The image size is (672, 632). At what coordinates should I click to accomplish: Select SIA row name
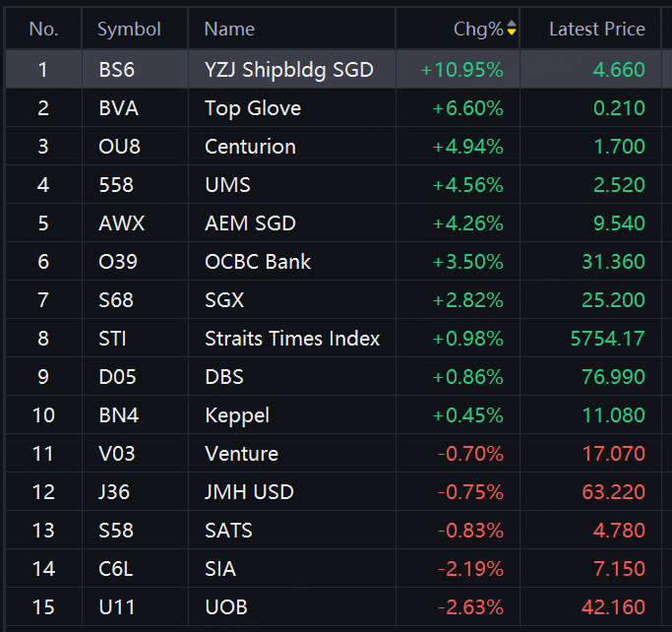[220, 569]
